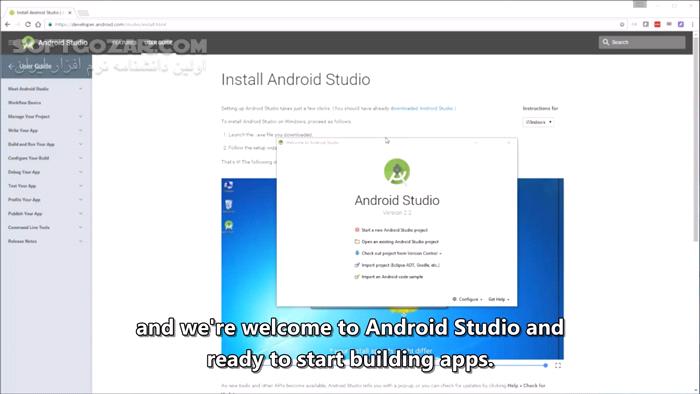Open Write Your App in the sidebar
The height and width of the screenshot is (394, 700).
pyautogui.click(x=23, y=130)
